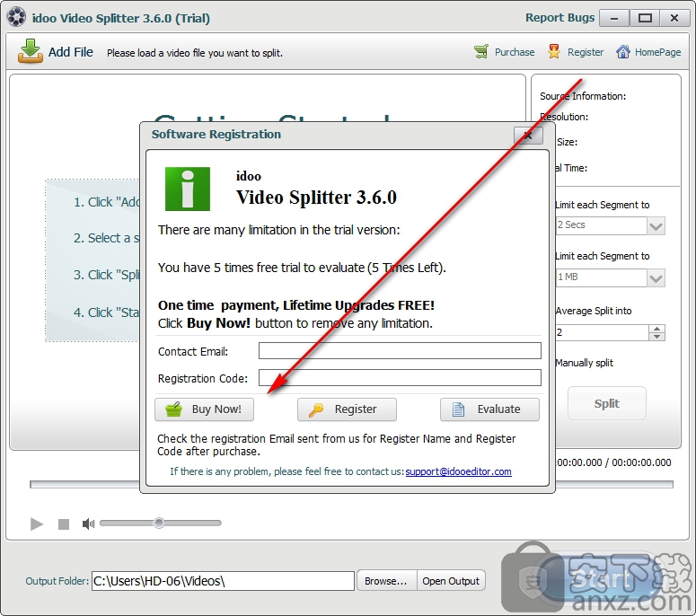
Task: Click the document icon on Evaluate button
Action: pyautogui.click(x=458, y=409)
